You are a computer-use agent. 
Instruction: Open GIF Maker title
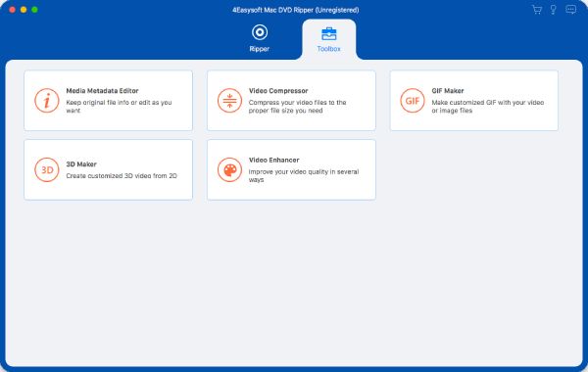pyautogui.click(x=448, y=91)
